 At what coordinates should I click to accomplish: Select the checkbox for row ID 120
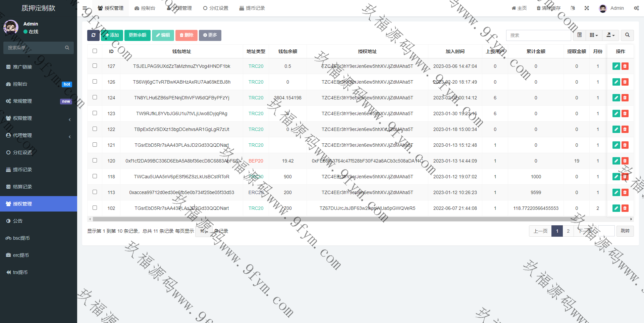[95, 160]
